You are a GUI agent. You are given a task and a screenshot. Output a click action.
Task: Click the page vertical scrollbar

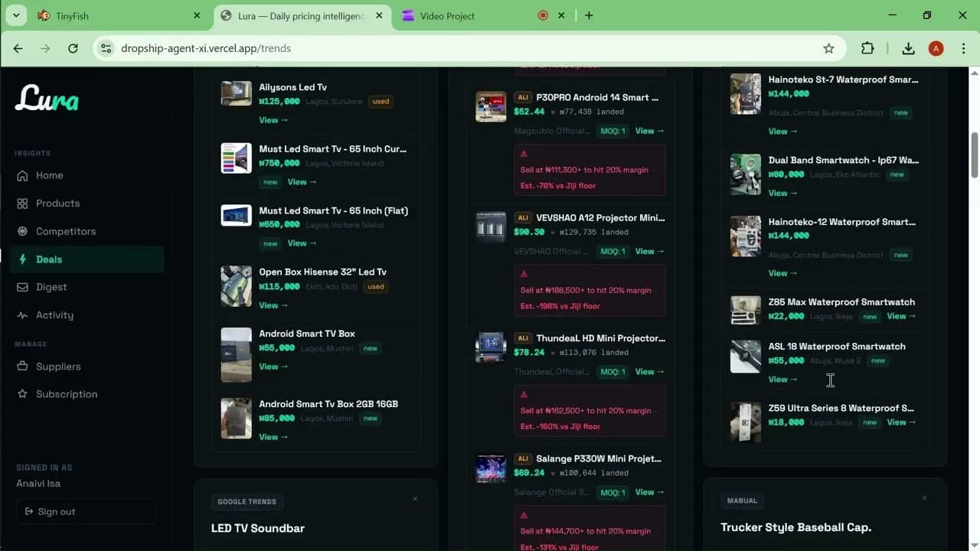pos(975,155)
